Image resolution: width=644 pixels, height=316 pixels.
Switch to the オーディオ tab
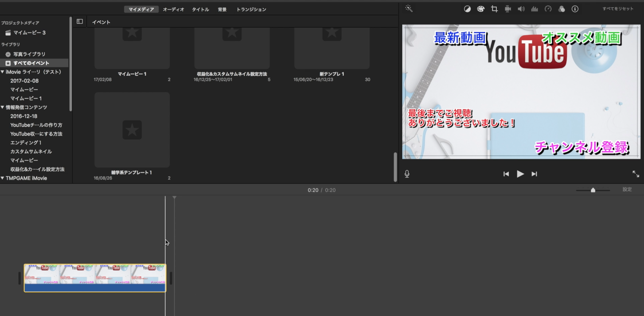tap(173, 9)
